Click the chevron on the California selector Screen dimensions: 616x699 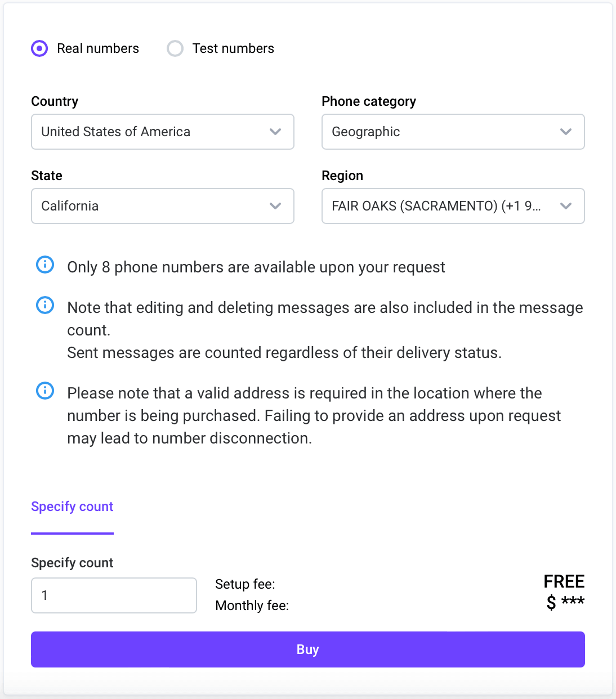pyautogui.click(x=275, y=206)
